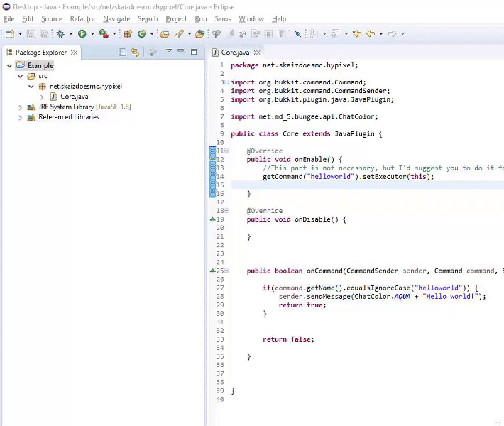Launch Debug with the bug icon
The height and width of the screenshot is (426, 504).
click(61, 34)
